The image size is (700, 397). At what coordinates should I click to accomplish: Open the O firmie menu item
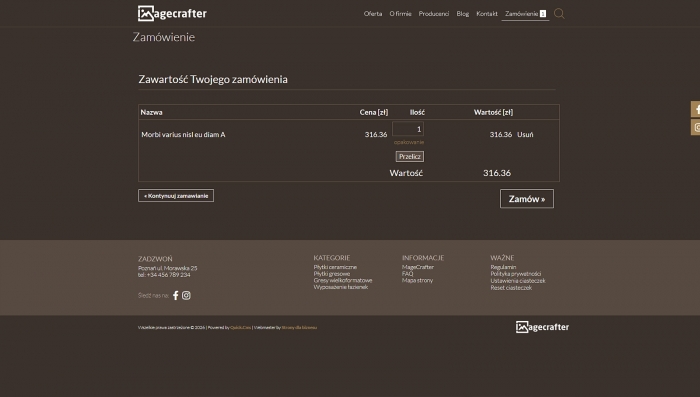[x=400, y=14]
